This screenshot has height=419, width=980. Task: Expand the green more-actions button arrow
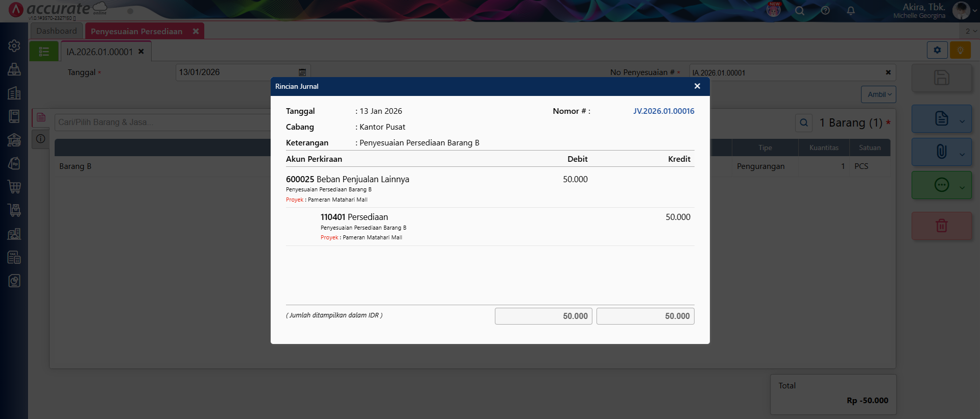[x=962, y=187]
